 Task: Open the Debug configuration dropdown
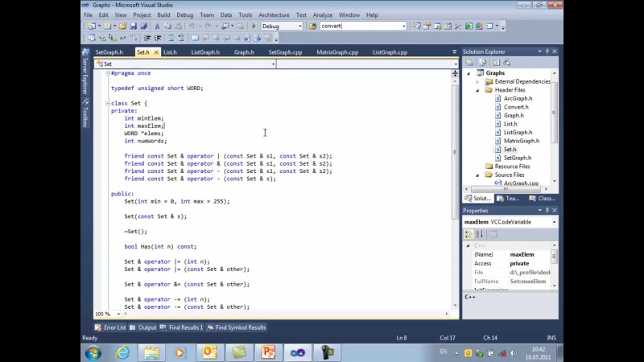click(299, 26)
